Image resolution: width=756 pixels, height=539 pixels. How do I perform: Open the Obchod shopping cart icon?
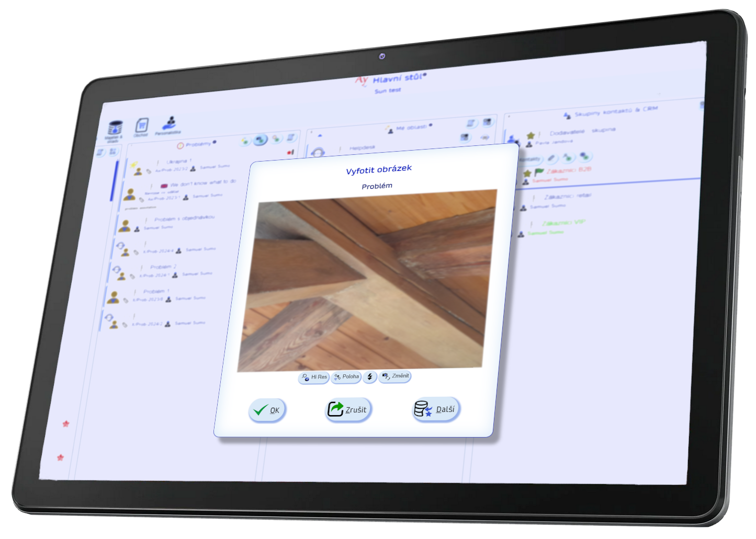141,127
